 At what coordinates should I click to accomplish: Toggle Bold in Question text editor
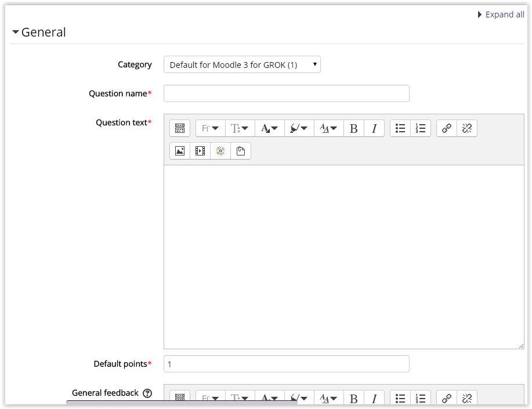click(x=353, y=128)
